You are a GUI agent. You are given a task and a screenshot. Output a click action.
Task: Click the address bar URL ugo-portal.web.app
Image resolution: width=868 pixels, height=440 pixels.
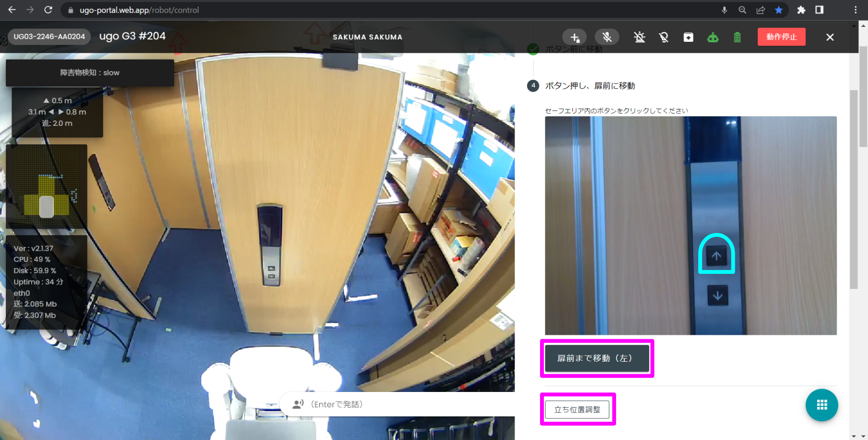click(x=139, y=10)
